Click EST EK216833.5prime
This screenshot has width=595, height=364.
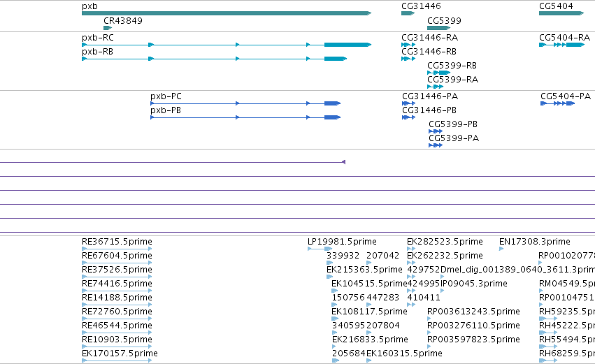click(x=370, y=340)
